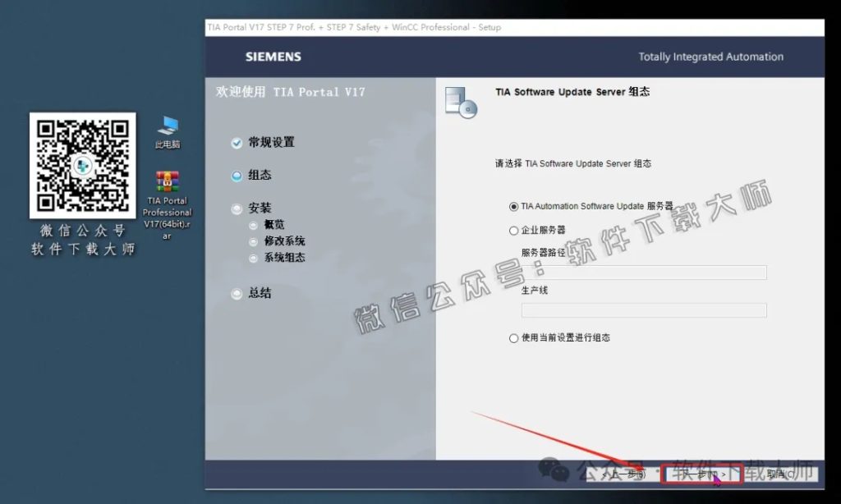Select the 概览 sub-step under 安装
This screenshot has height=504, width=841.
coord(255,224)
